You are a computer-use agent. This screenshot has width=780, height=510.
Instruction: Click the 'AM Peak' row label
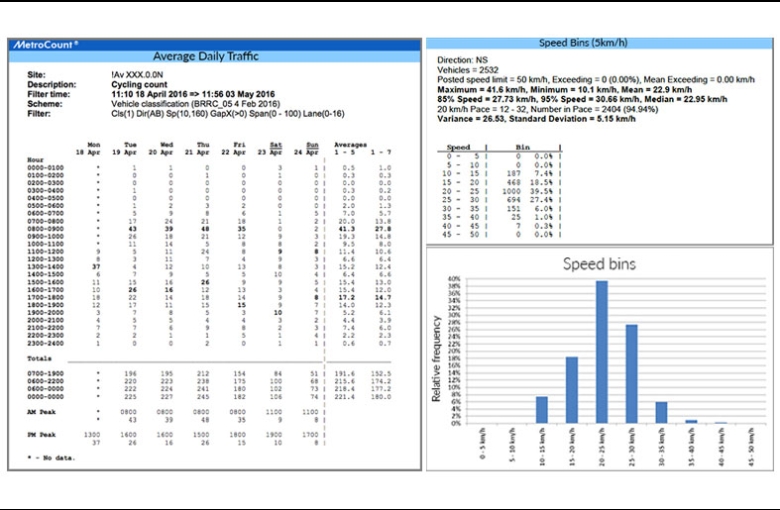(x=41, y=412)
